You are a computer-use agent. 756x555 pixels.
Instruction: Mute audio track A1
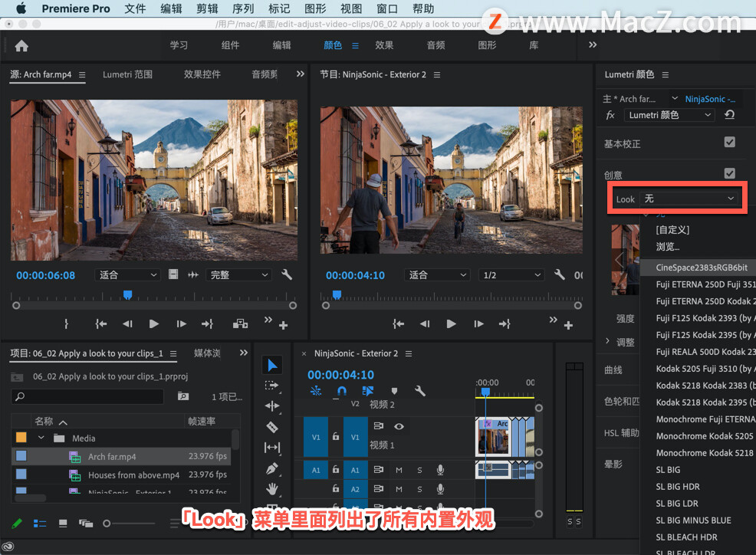pyautogui.click(x=399, y=470)
